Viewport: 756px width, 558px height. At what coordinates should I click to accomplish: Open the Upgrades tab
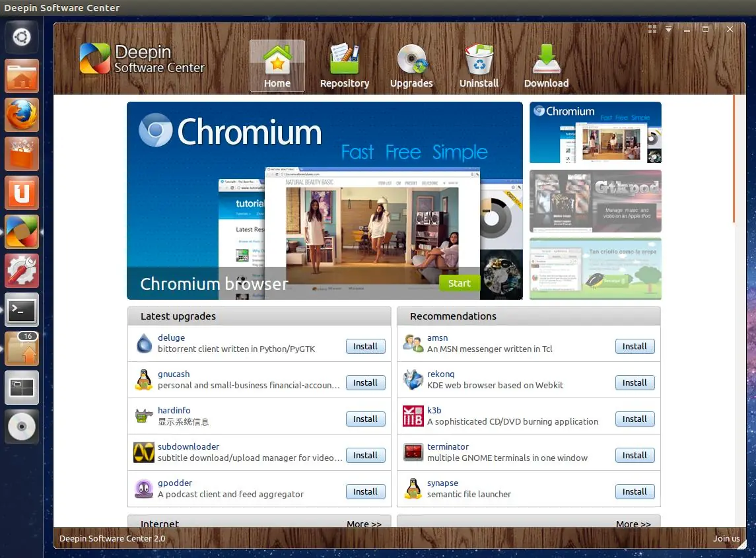411,65
